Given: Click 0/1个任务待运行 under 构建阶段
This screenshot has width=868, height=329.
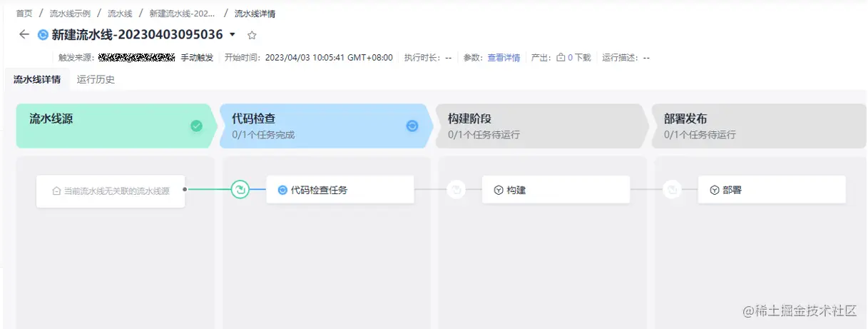Looking at the screenshot, I should (x=484, y=134).
